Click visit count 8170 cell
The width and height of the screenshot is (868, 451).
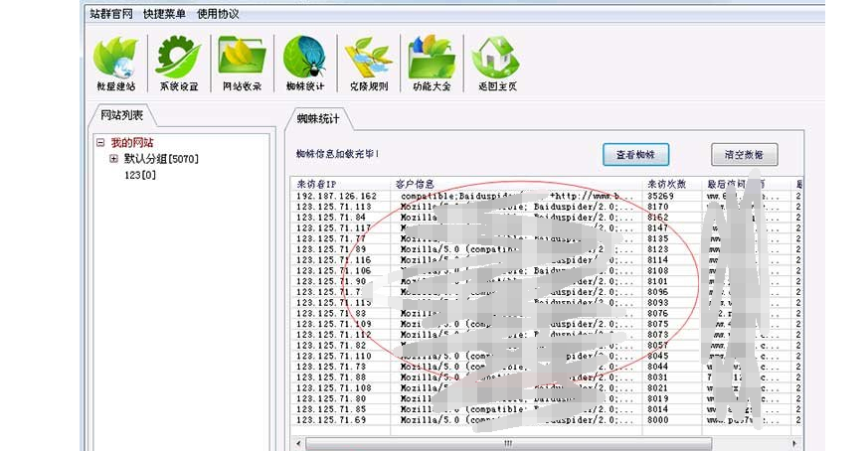pos(657,207)
